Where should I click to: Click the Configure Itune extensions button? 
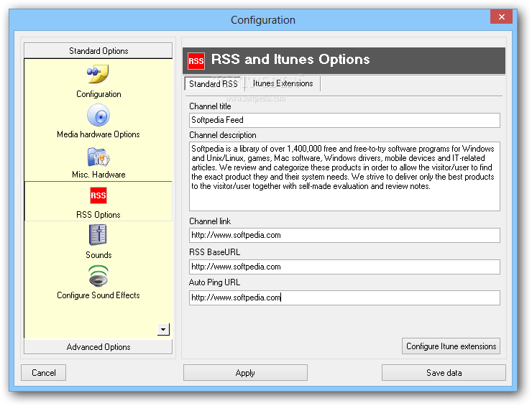[x=451, y=346]
